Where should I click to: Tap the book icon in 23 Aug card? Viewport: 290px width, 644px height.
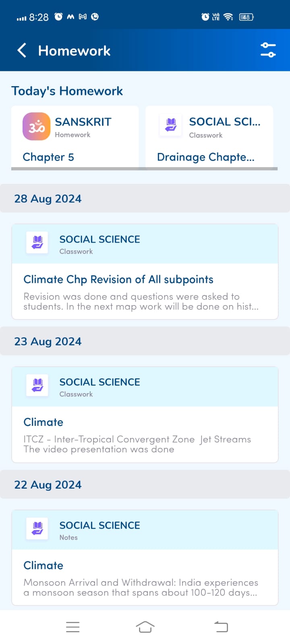click(37, 386)
